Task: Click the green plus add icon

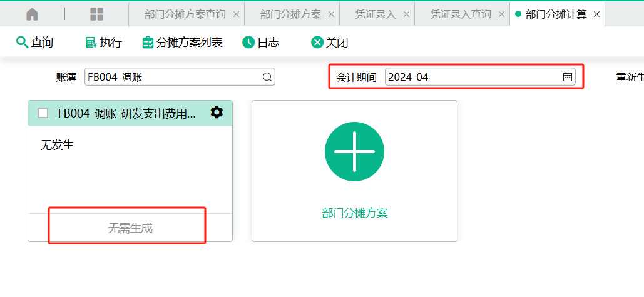Action: tap(354, 151)
